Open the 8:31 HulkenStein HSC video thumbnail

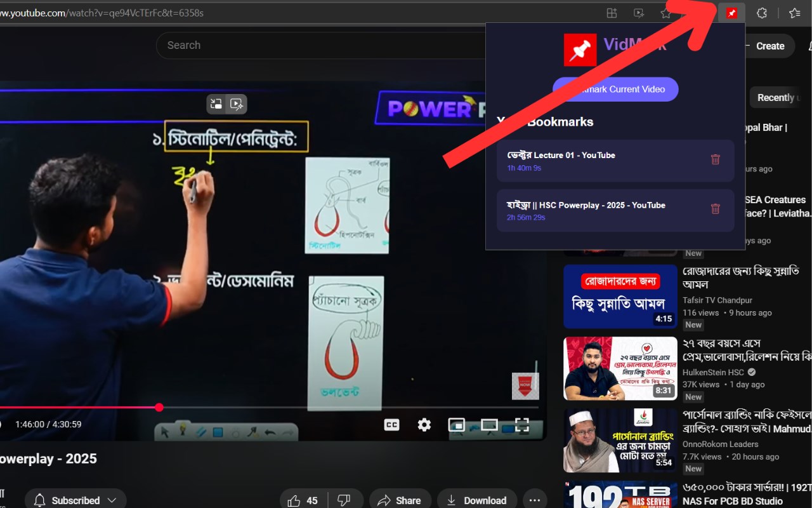[620, 368]
